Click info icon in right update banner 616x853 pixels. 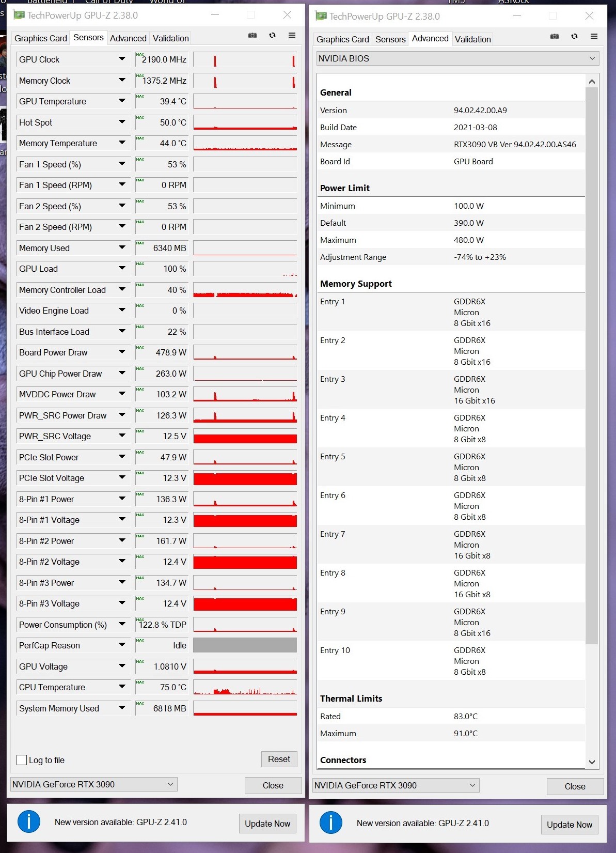coord(331,823)
